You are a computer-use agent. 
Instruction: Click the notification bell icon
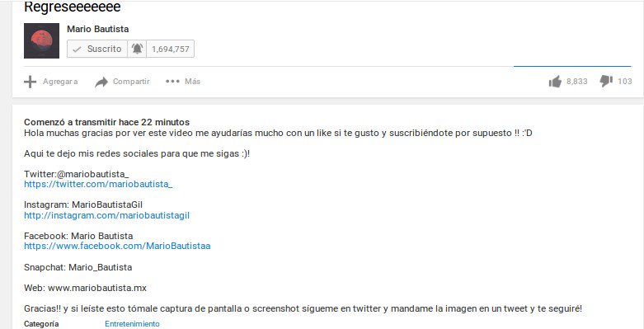(x=137, y=49)
